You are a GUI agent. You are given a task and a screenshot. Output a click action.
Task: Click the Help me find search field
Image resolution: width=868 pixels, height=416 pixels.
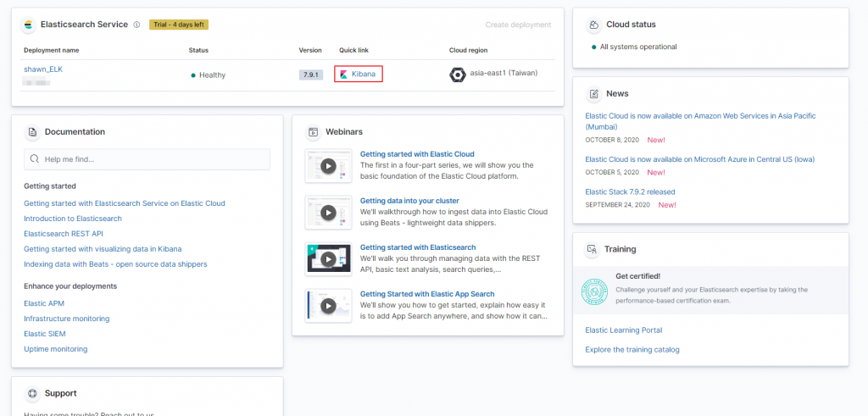[x=147, y=159]
